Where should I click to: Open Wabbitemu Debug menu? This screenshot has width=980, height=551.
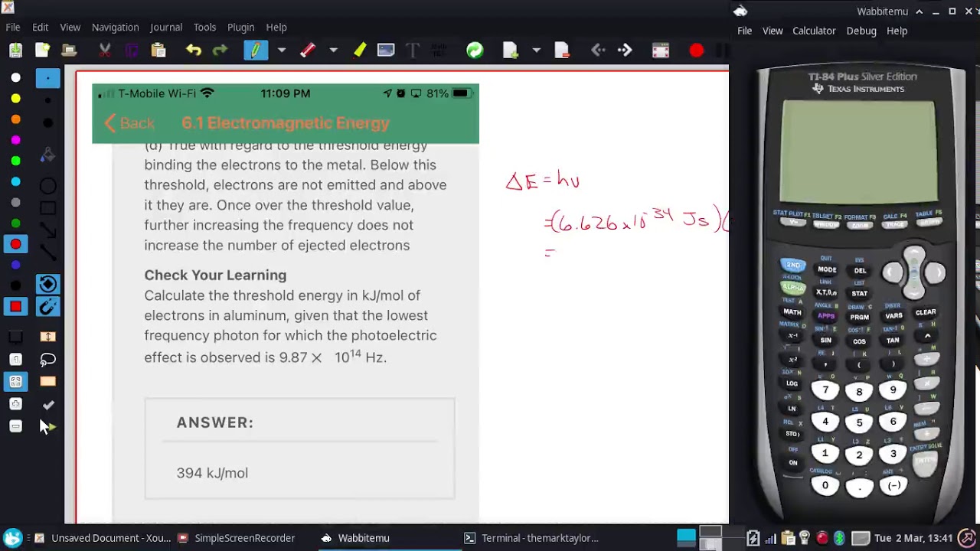(x=861, y=31)
